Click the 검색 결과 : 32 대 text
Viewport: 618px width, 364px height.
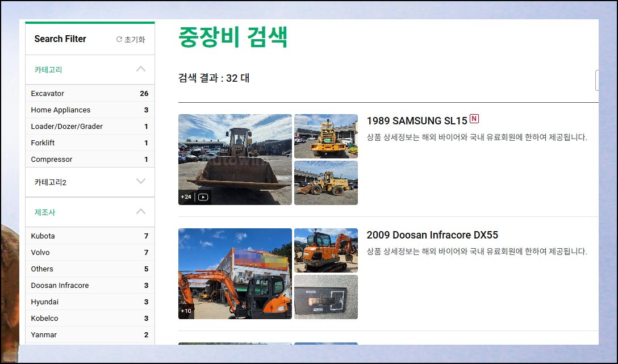214,78
